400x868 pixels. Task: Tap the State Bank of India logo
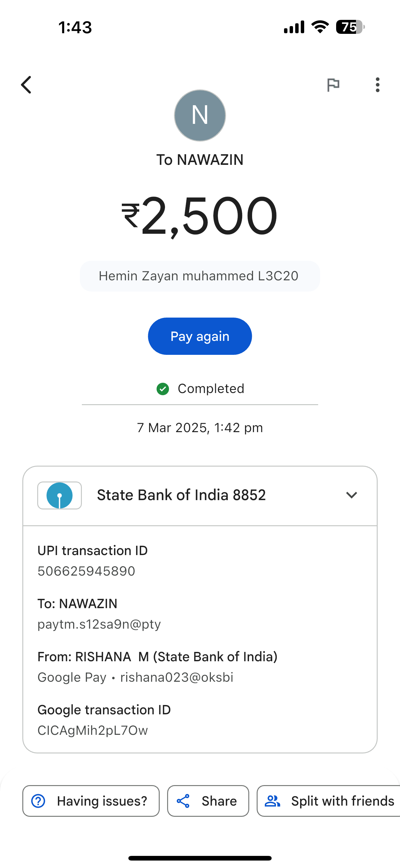point(60,495)
